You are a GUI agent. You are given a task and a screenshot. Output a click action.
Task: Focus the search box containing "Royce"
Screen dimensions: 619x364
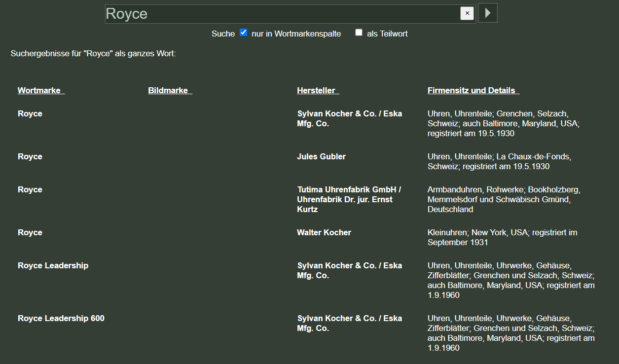(290, 14)
